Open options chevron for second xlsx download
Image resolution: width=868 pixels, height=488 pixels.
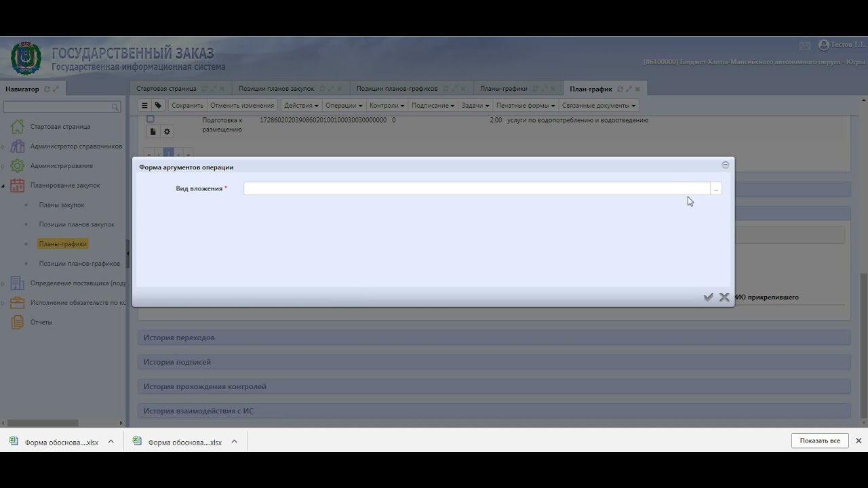pyautogui.click(x=234, y=441)
